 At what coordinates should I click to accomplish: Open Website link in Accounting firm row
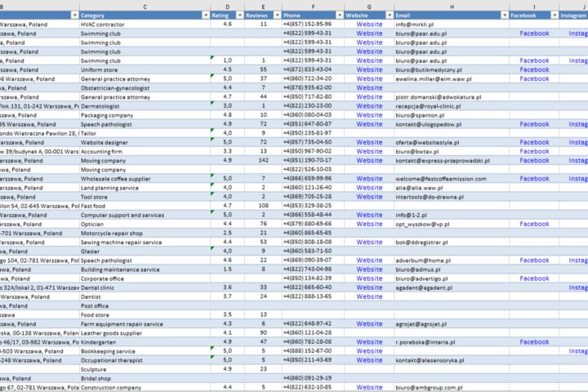[x=369, y=152]
